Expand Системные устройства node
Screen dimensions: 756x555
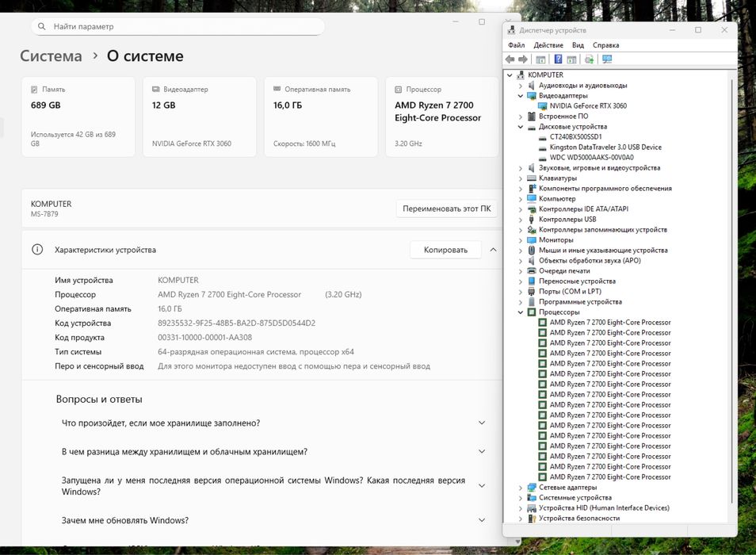pyautogui.click(x=520, y=498)
